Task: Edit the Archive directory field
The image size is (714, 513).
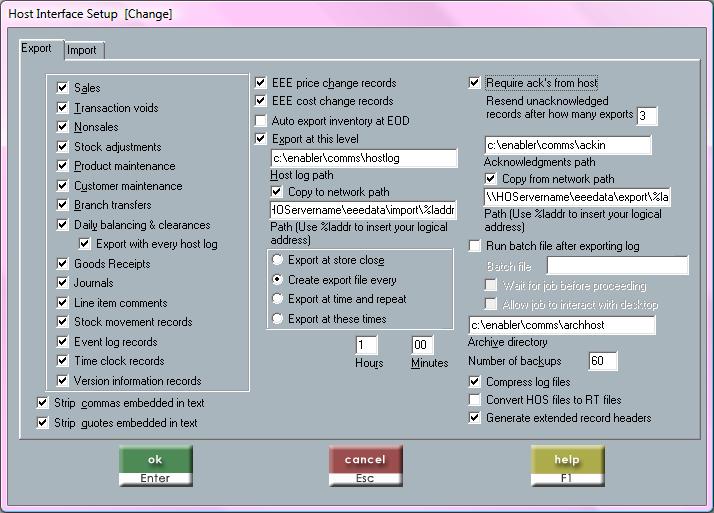Action: point(562,325)
